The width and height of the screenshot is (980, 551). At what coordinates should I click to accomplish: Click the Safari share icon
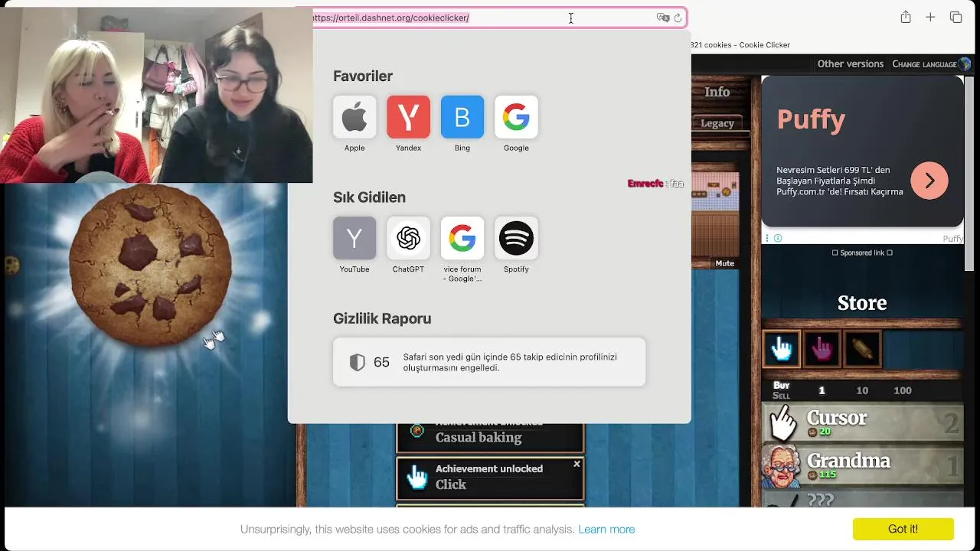pyautogui.click(x=906, y=17)
